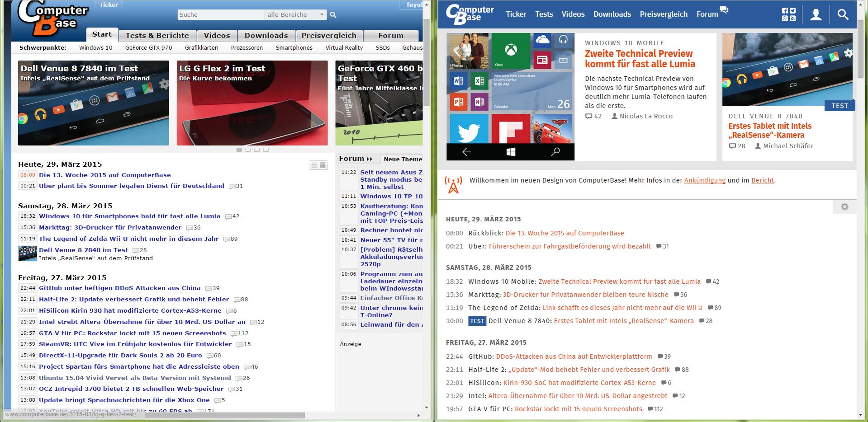The image size is (868, 422).
Task: Open Tests in new design navigation
Action: (544, 14)
